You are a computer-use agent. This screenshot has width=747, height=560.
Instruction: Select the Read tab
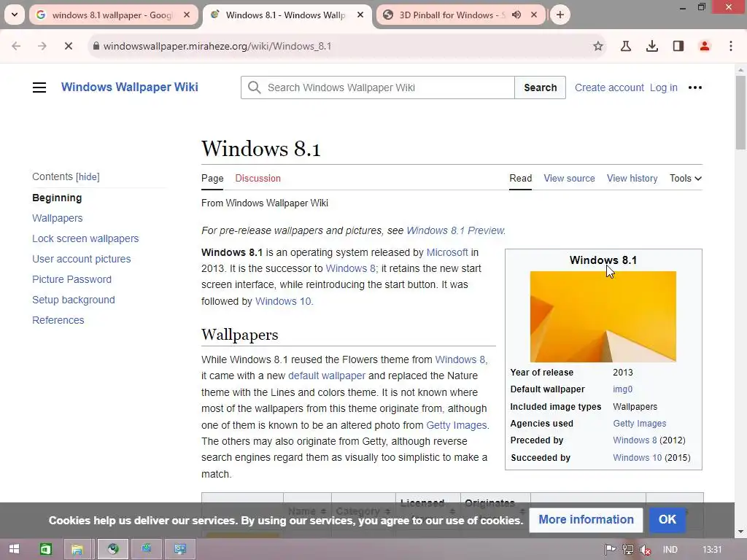(x=521, y=178)
